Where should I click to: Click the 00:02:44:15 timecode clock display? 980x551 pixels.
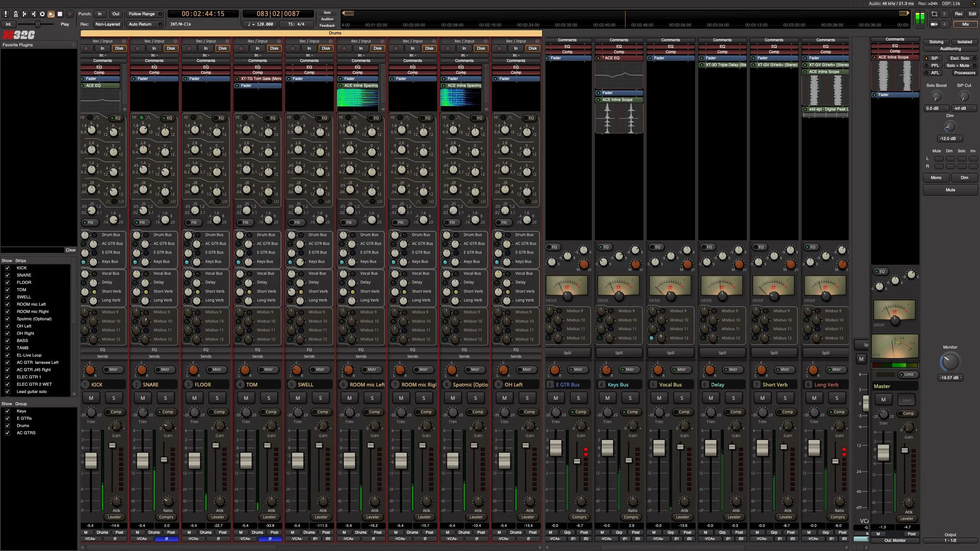(x=203, y=14)
